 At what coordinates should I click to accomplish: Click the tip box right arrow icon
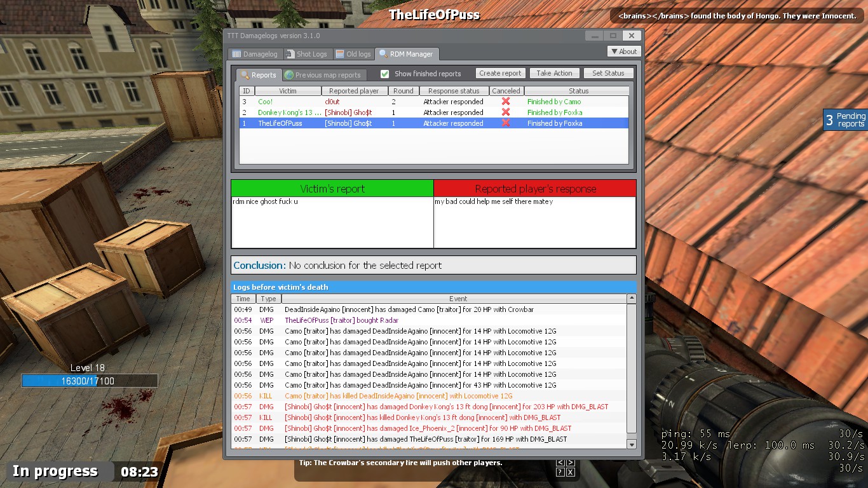[x=570, y=463]
